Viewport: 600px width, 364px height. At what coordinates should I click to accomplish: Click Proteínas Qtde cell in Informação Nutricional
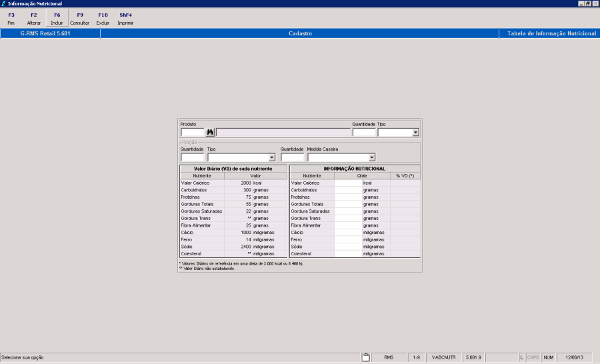(x=348, y=197)
